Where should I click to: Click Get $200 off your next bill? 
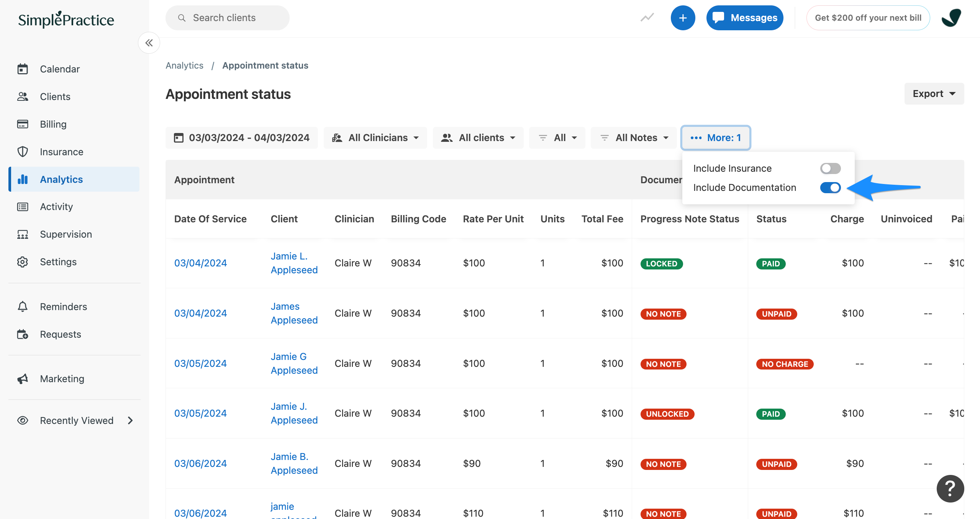868,18
